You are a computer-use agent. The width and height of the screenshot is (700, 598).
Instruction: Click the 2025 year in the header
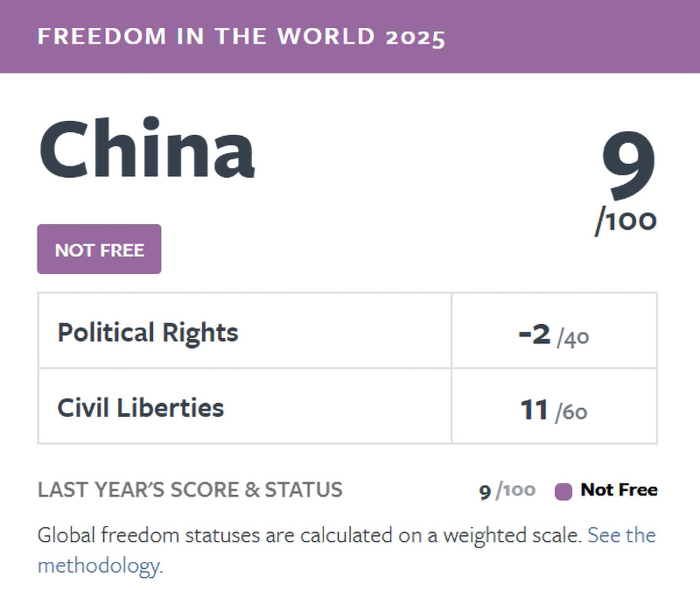(416, 37)
